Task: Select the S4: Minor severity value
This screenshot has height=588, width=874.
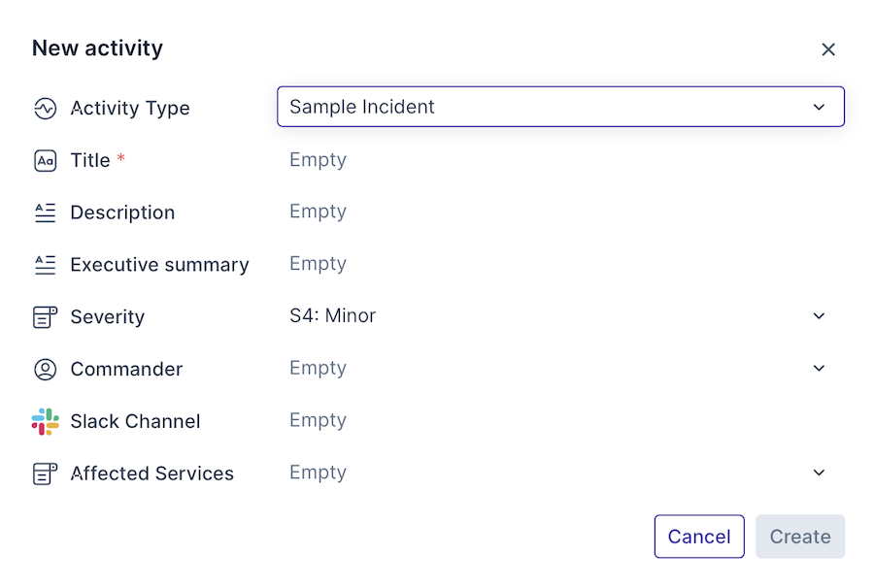Action: point(332,315)
